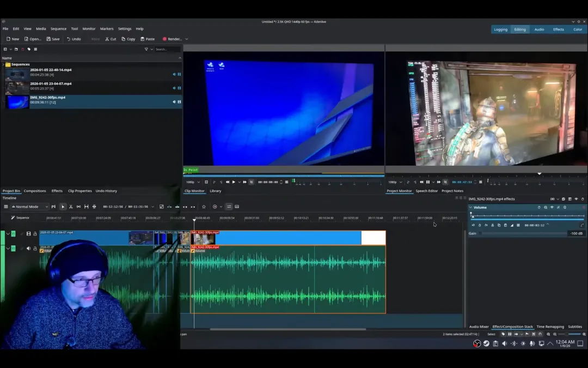Expand the Sequences folder
Viewport: 588px width, 368px height.
(x=3, y=64)
